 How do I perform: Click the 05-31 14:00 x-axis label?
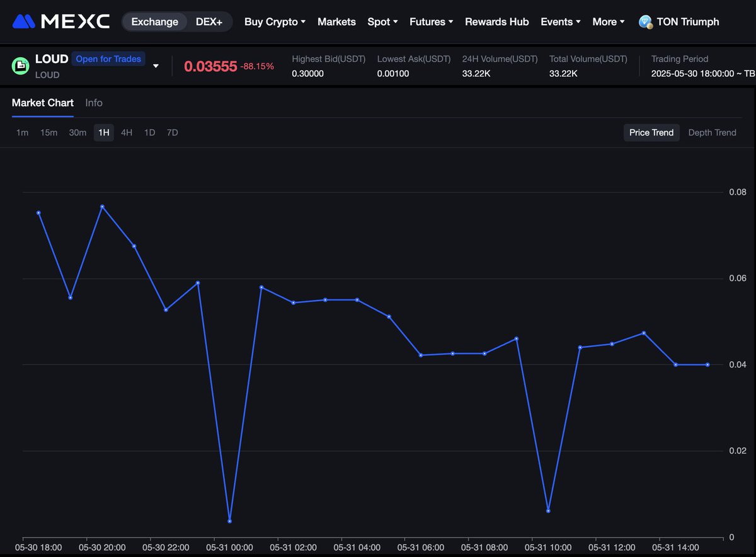(675, 548)
